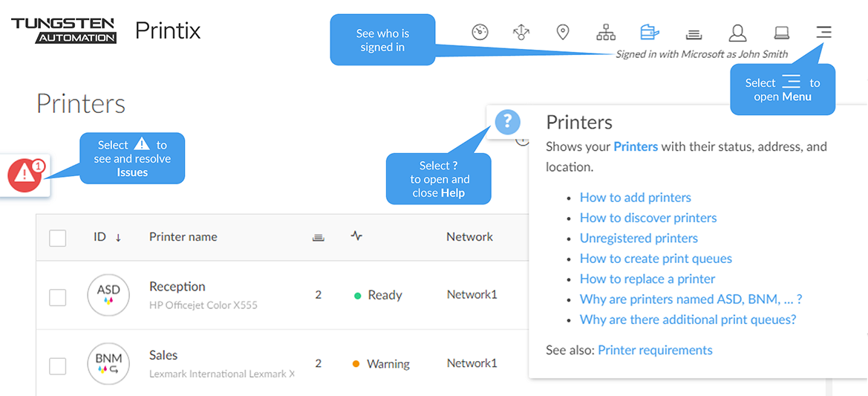Image resolution: width=868 pixels, height=396 pixels.
Task: Open the Print queues icon
Action: pyautogui.click(x=694, y=33)
